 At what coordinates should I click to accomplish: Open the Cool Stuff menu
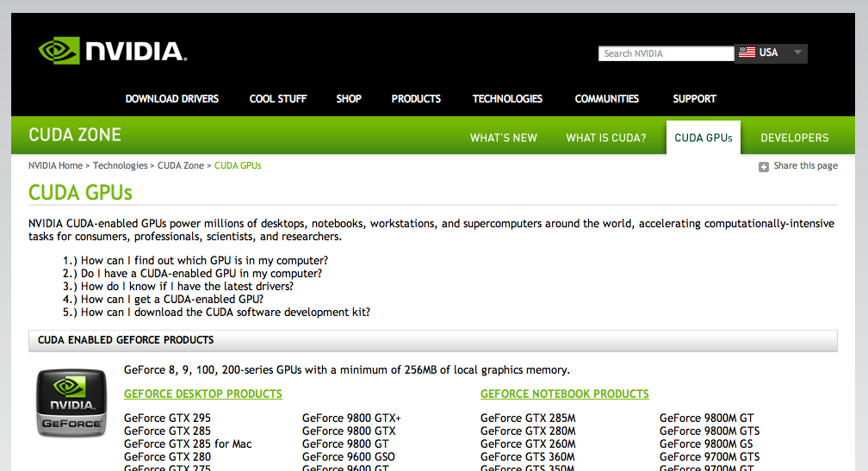pyautogui.click(x=278, y=99)
